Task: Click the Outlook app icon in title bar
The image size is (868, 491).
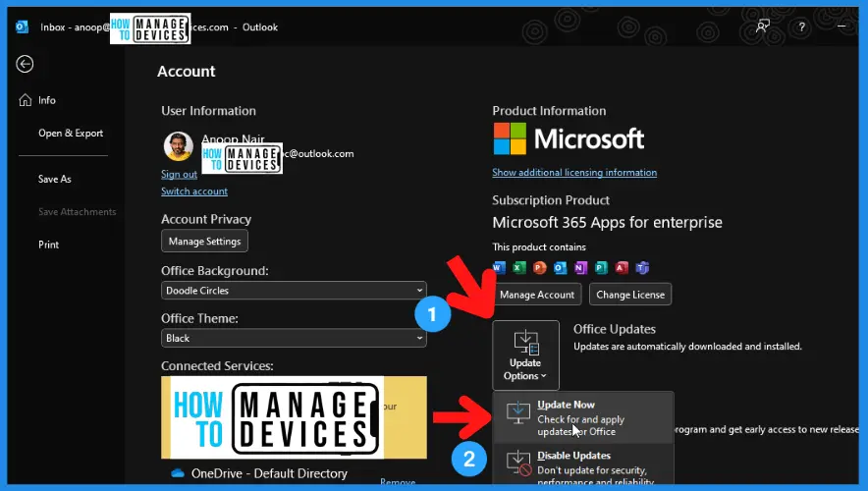Action: 22,27
